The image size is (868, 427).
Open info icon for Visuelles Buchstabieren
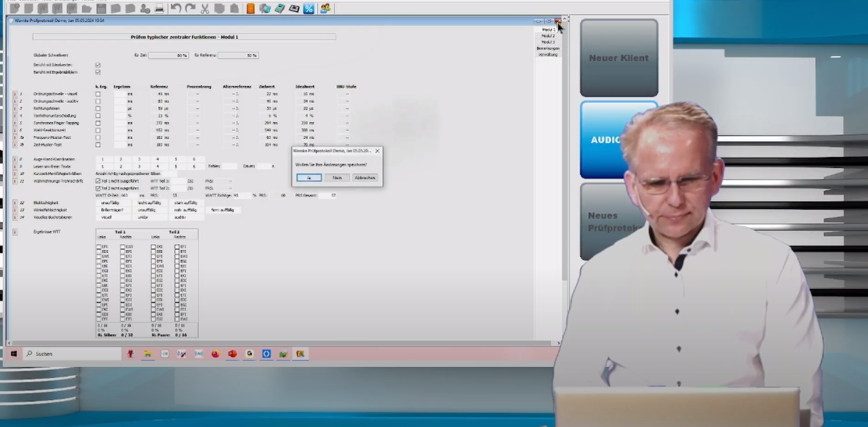[x=15, y=217]
